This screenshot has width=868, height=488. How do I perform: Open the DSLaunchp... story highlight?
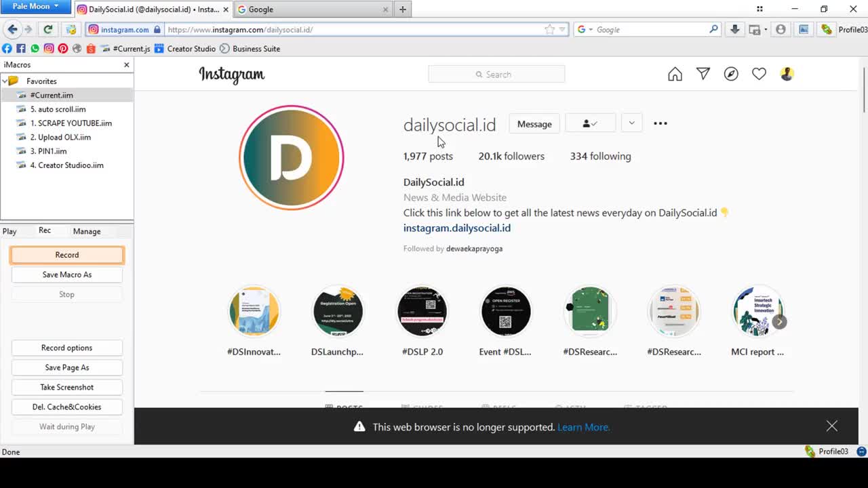point(338,311)
